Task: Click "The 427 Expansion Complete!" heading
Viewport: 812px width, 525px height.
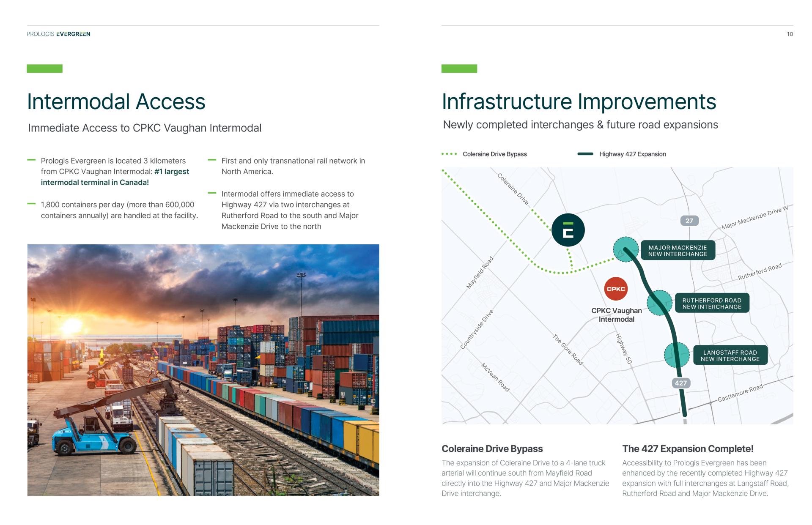Action: coord(688,449)
